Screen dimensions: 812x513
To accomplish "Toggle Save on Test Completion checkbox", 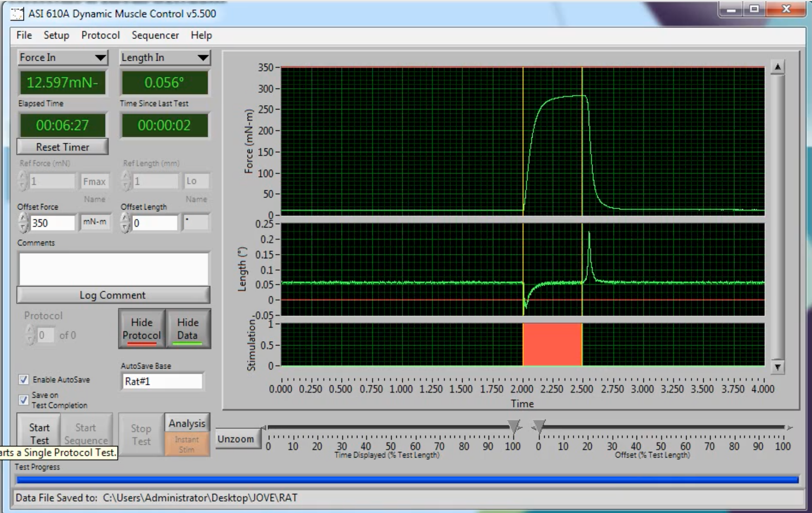I will (24, 400).
